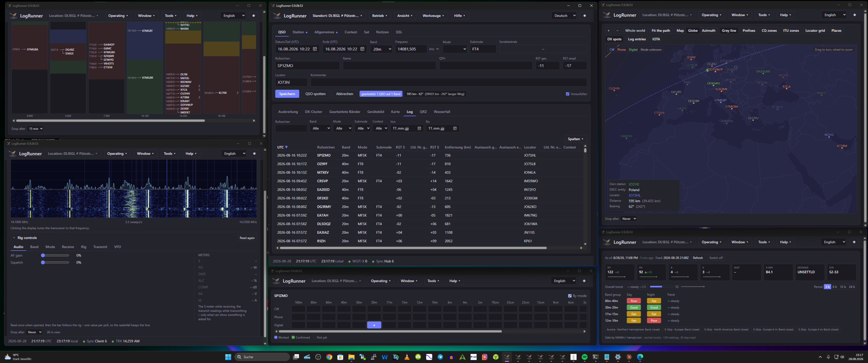Enable the Locator grid overlay

(815, 30)
